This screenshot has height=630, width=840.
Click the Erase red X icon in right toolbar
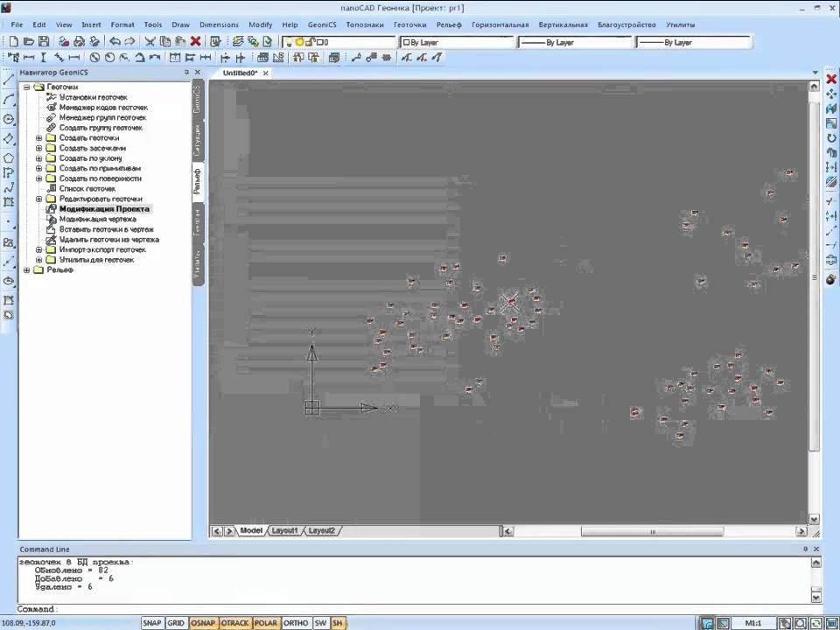[831, 80]
